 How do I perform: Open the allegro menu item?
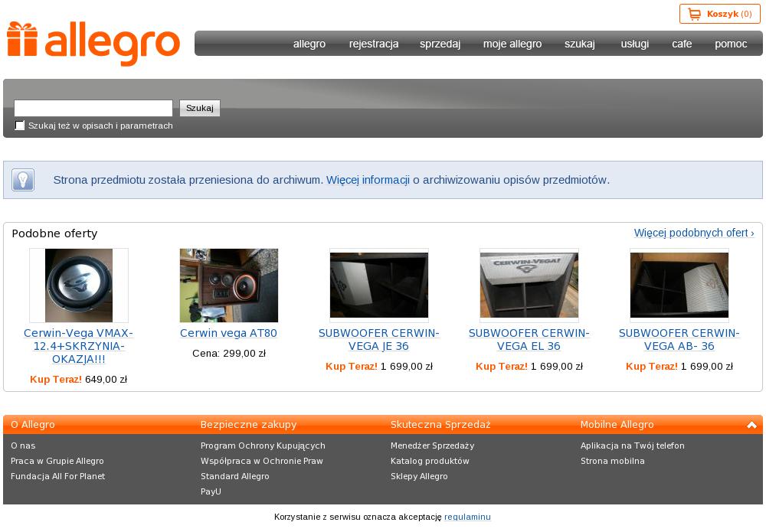click(309, 44)
